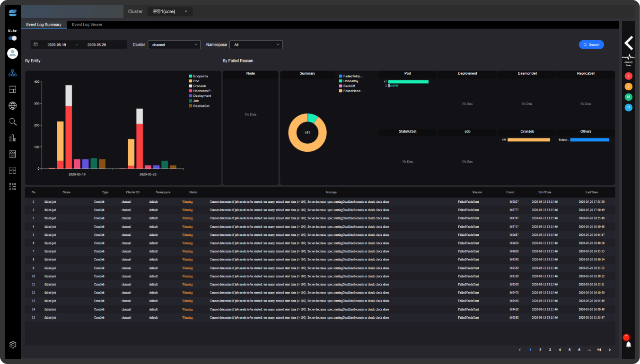The image size is (640, 364).
Task: Click the user avatar icon
Action: click(x=13, y=53)
